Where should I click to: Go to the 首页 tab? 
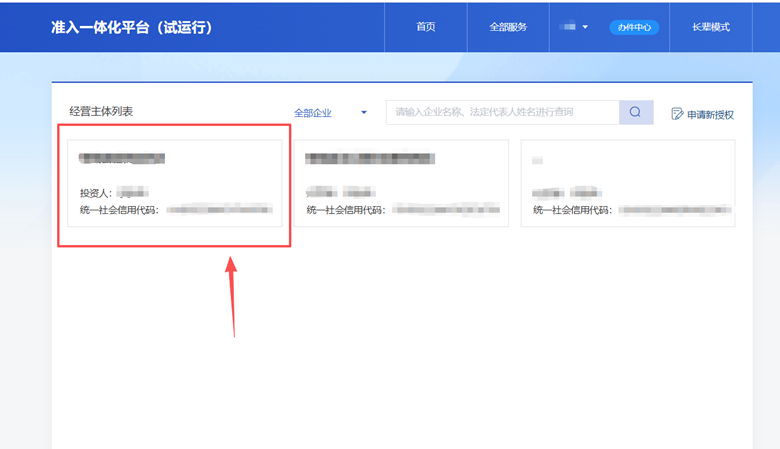pyautogui.click(x=426, y=27)
